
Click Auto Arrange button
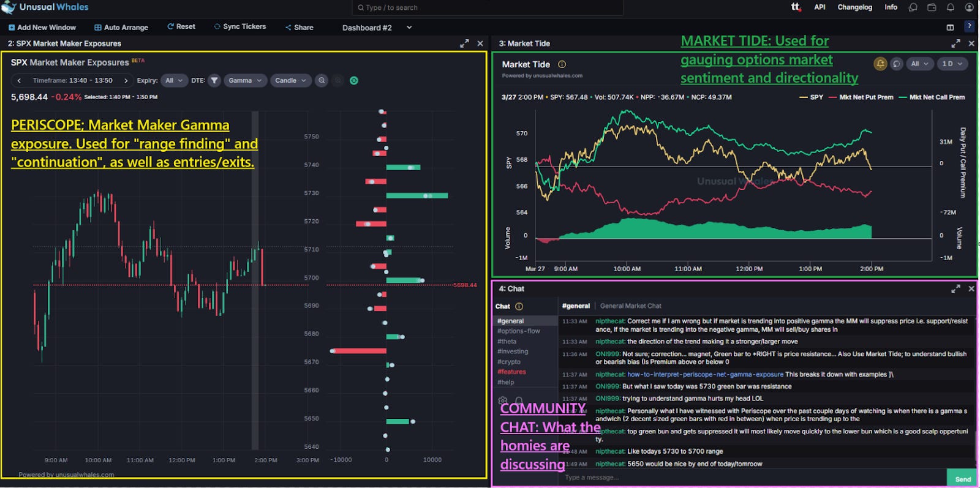click(121, 28)
